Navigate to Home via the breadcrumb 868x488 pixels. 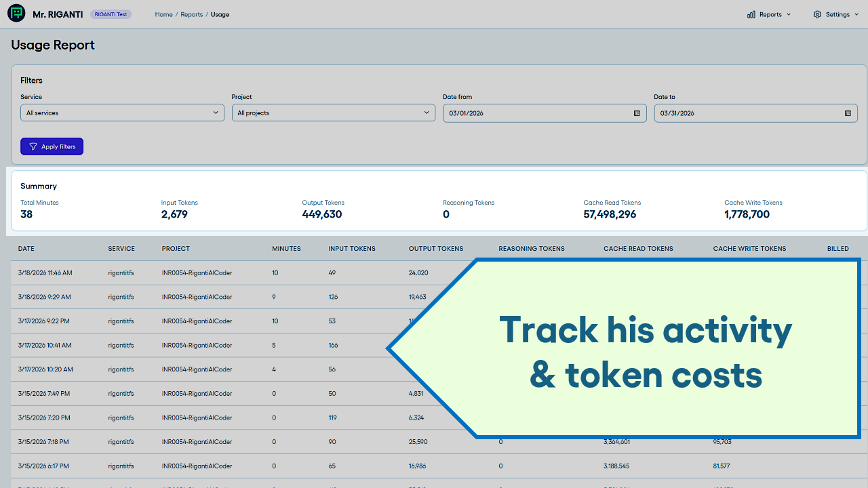pos(163,14)
